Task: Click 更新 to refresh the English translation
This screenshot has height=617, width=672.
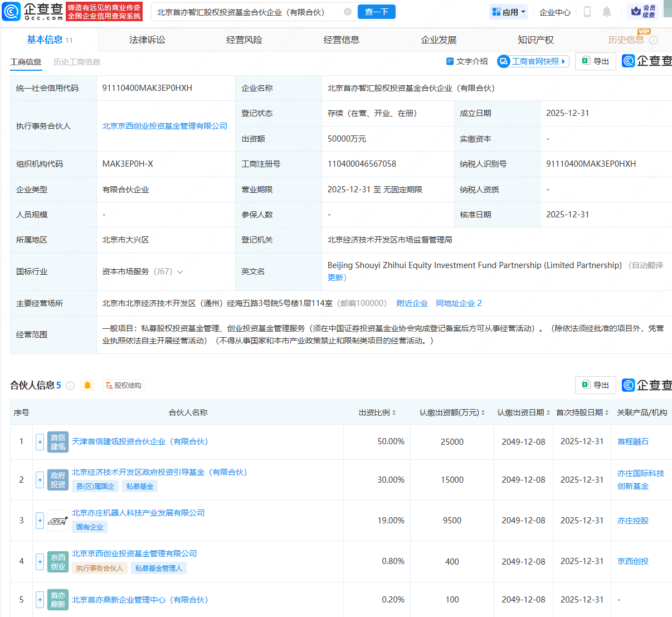Action: tap(334, 277)
